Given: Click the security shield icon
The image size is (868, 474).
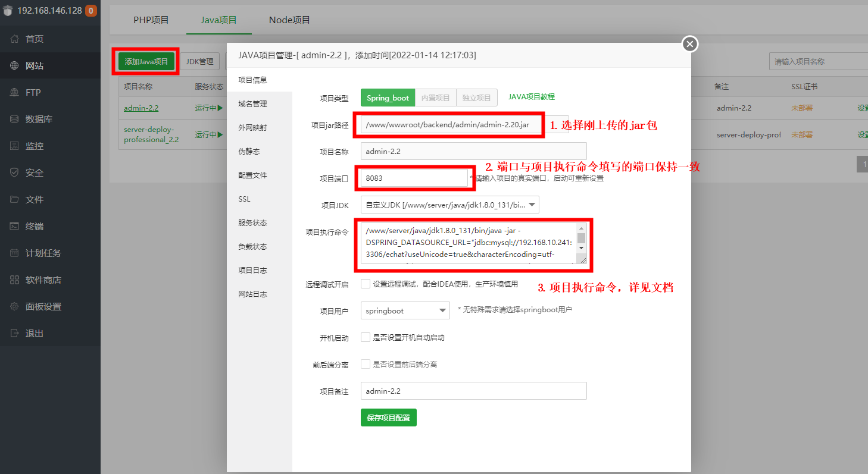Looking at the screenshot, I should pos(14,173).
